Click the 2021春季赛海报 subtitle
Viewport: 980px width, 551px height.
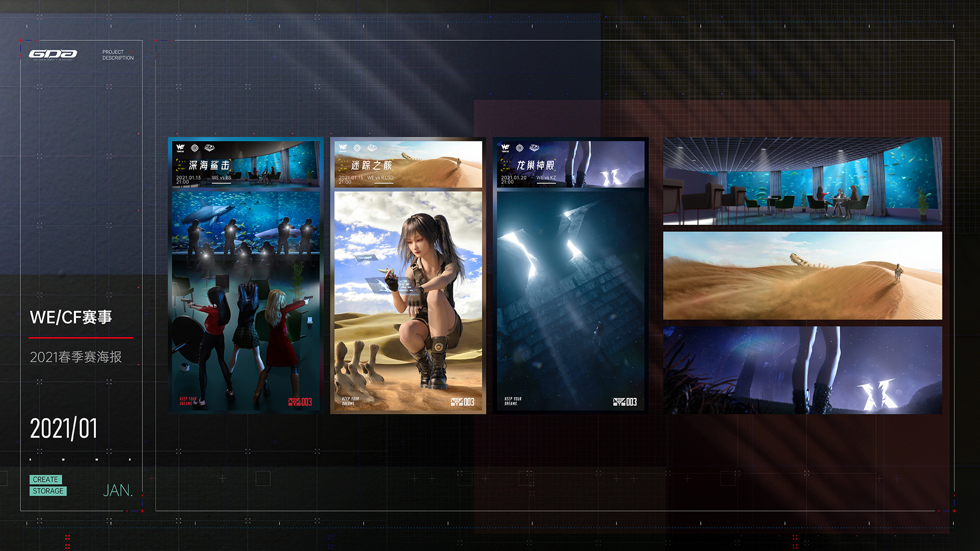pos(76,357)
